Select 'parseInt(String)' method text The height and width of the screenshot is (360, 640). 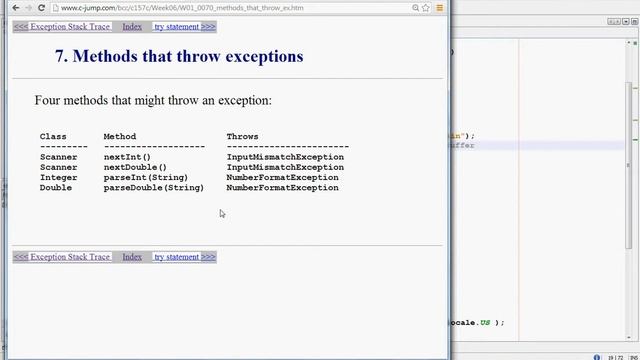[x=146, y=178]
